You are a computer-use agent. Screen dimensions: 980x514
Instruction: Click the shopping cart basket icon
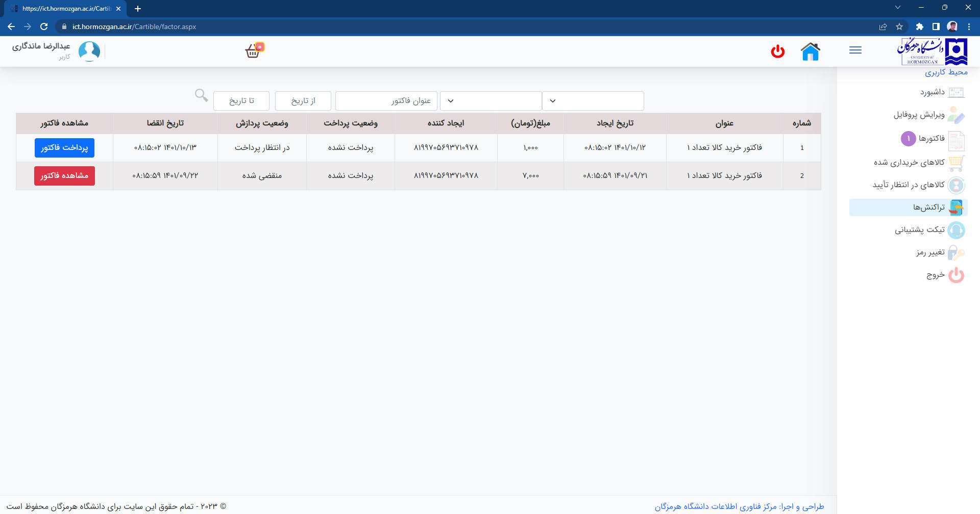pos(253,51)
